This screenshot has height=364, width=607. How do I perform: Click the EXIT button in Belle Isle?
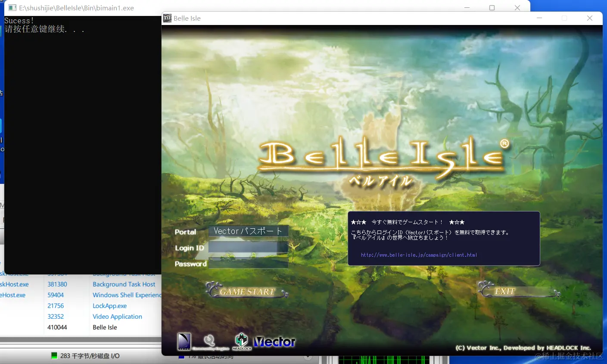(518, 291)
